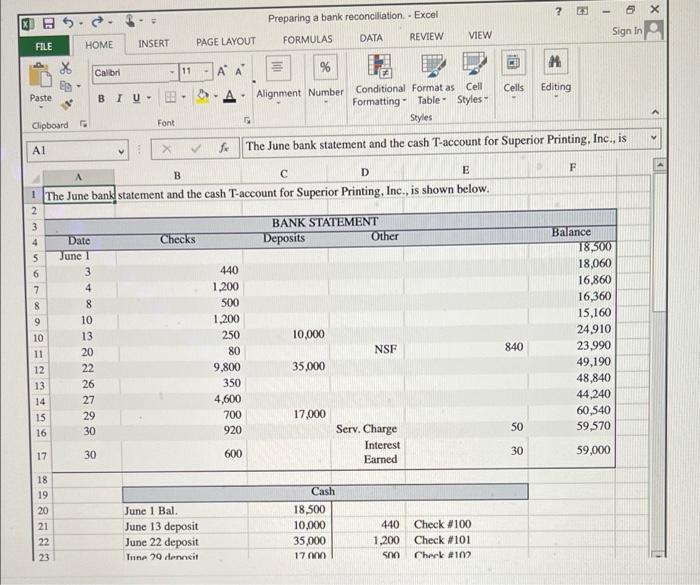This screenshot has height=585, width=700.
Task: Apply the yellow fill color
Action: [203, 96]
